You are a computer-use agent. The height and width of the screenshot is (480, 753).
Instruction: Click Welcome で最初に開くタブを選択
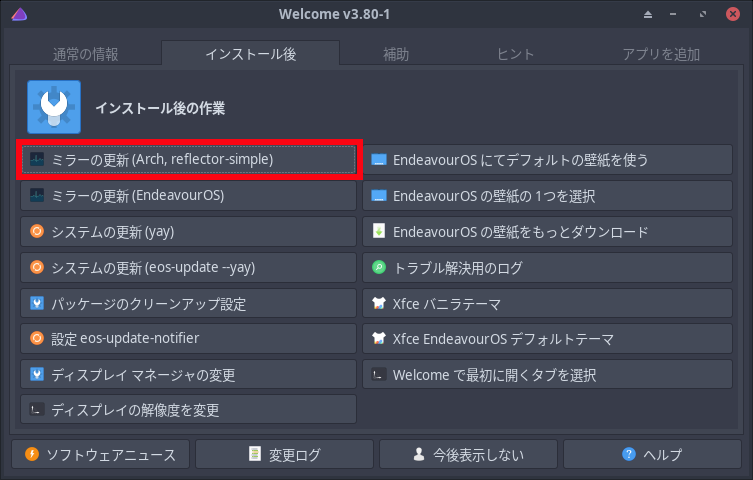click(x=547, y=374)
